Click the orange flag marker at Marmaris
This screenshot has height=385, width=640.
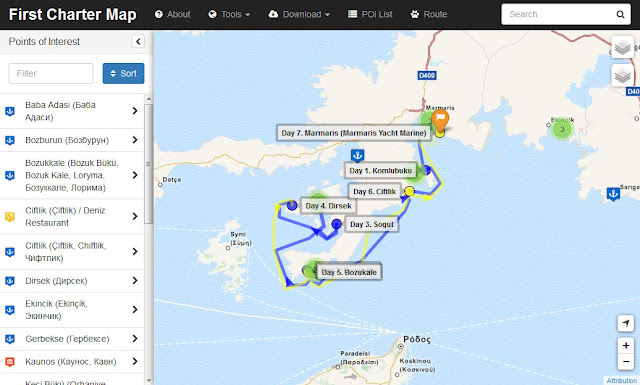440,120
